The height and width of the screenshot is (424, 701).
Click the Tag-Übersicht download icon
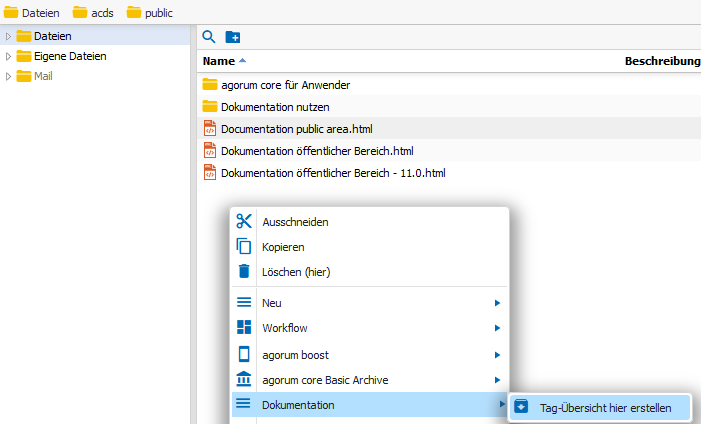521,407
